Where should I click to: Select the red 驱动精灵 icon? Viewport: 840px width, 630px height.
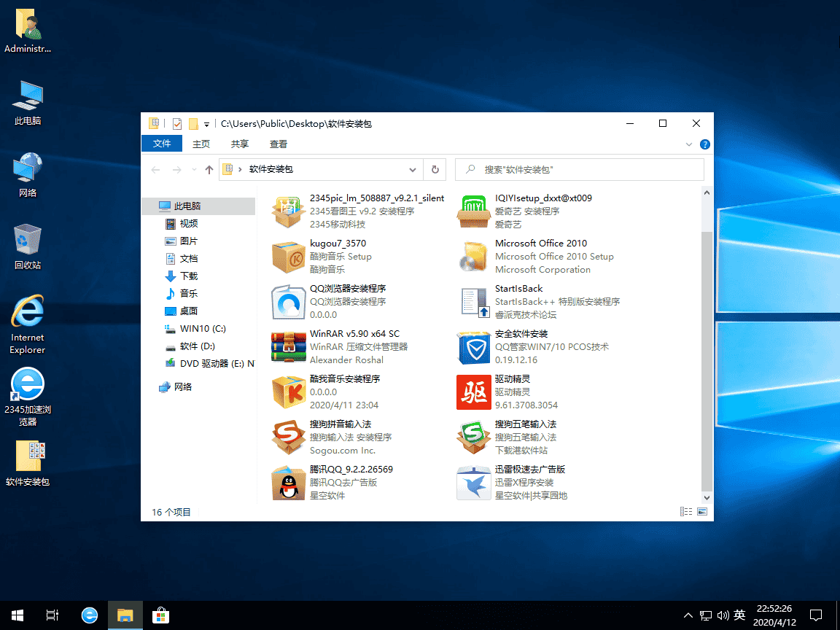(473, 392)
